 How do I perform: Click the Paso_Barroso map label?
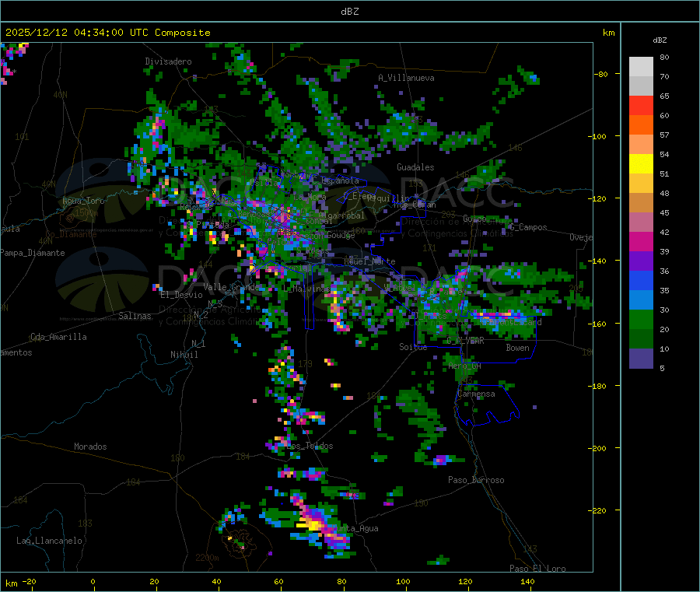[476, 480]
